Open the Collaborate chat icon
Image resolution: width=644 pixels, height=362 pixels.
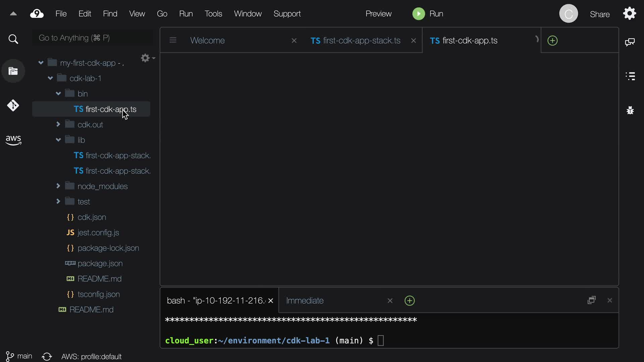[630, 42]
